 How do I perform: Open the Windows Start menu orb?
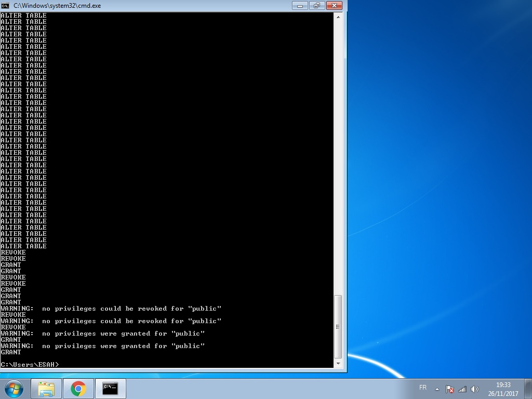[14, 389]
